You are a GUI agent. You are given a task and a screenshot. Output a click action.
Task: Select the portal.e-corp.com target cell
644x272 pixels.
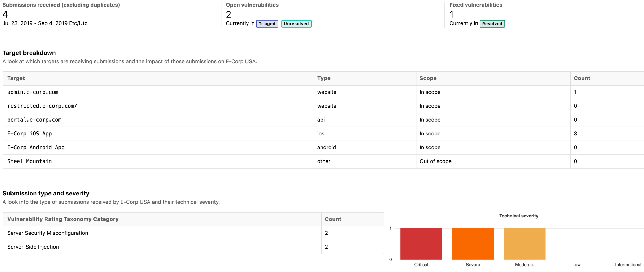158,120
